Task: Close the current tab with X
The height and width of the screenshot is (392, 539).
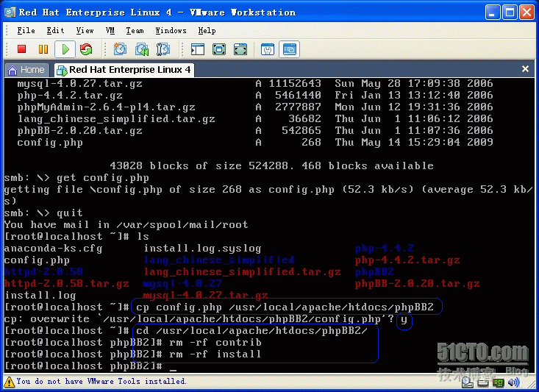Action: pos(525,69)
